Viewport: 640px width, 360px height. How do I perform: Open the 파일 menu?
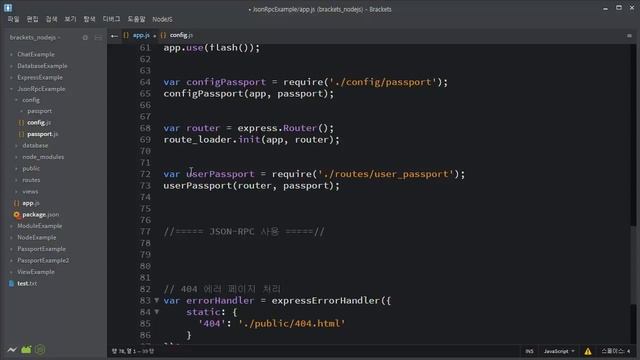coord(13,19)
